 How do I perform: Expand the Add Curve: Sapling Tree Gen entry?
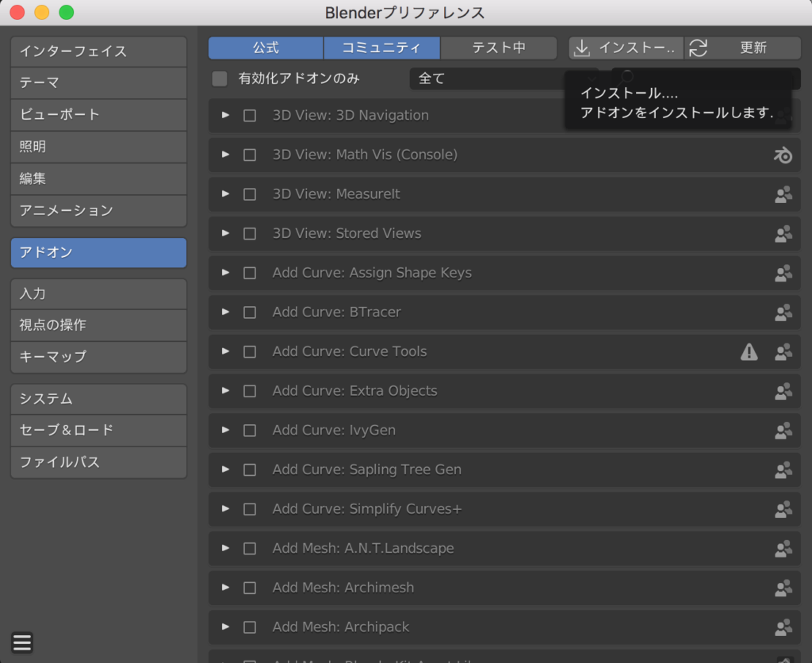click(226, 469)
